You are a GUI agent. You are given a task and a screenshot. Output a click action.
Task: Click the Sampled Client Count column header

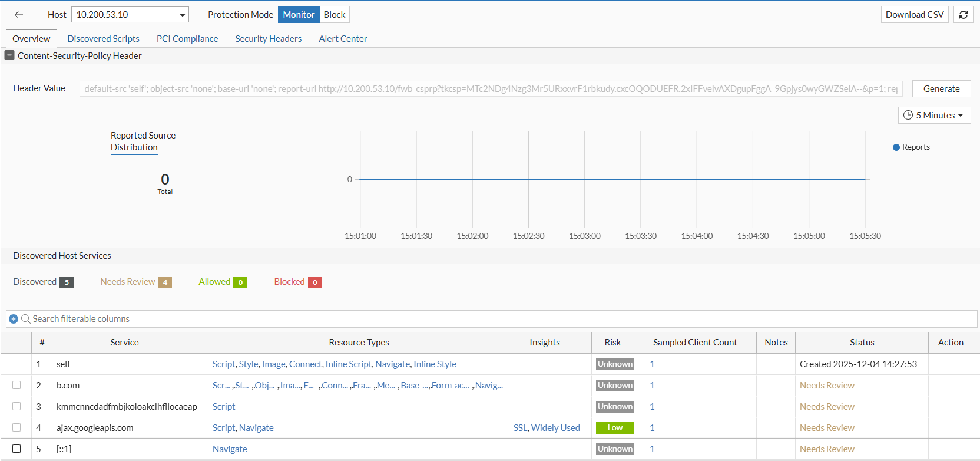(x=695, y=343)
